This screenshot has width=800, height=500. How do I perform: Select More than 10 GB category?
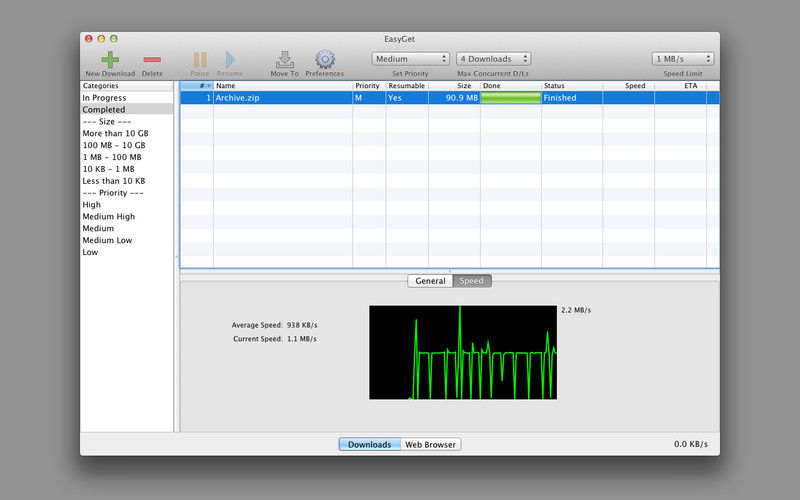(127, 133)
